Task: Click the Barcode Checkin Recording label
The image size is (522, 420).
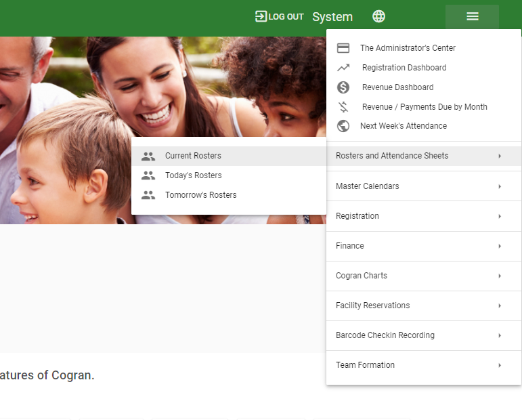Action: click(385, 335)
